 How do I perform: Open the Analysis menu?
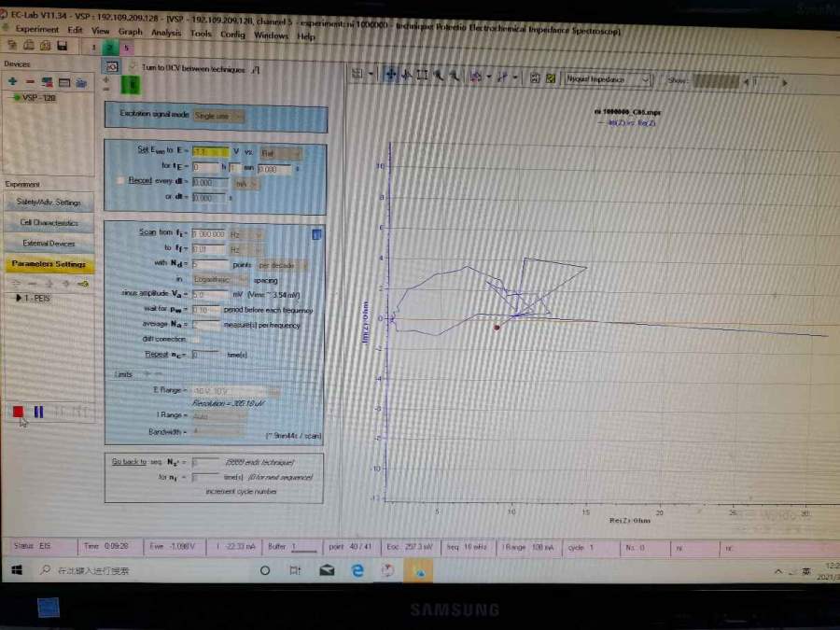click(166, 32)
